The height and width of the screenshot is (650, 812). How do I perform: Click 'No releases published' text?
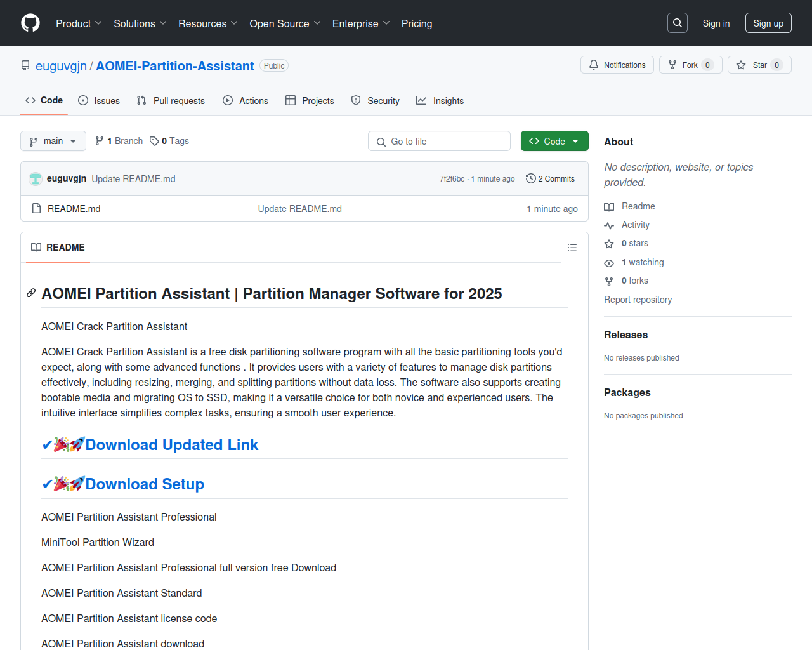641,358
